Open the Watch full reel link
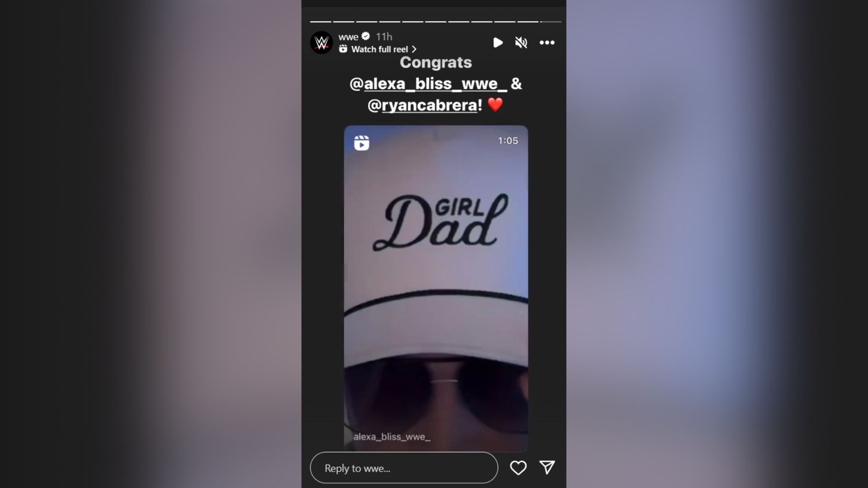868x488 pixels. [378, 49]
